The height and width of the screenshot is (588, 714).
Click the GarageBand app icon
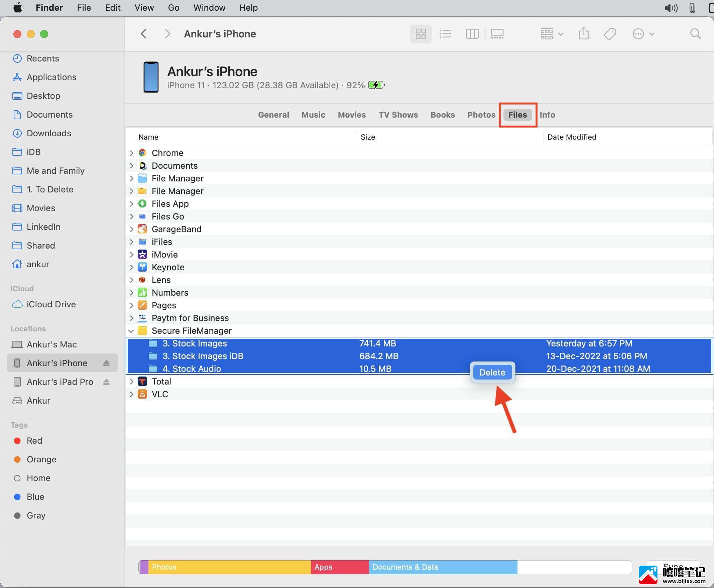coord(142,229)
